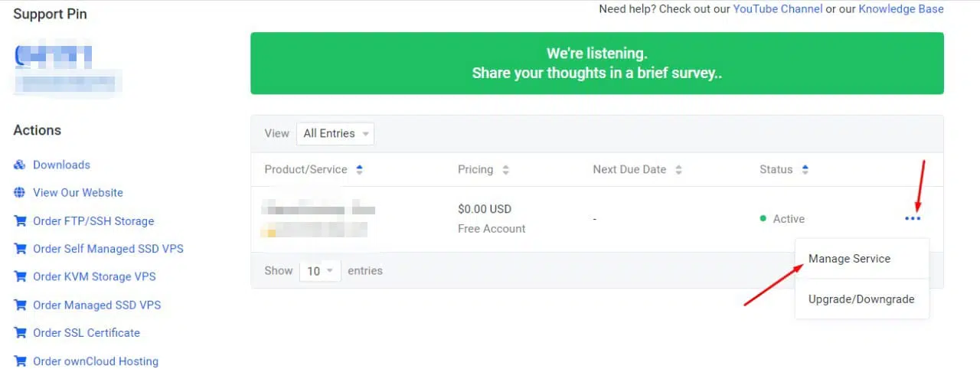Click the cart icon for Managed SSD VPS
The image size is (980, 369).
pyautogui.click(x=20, y=305)
